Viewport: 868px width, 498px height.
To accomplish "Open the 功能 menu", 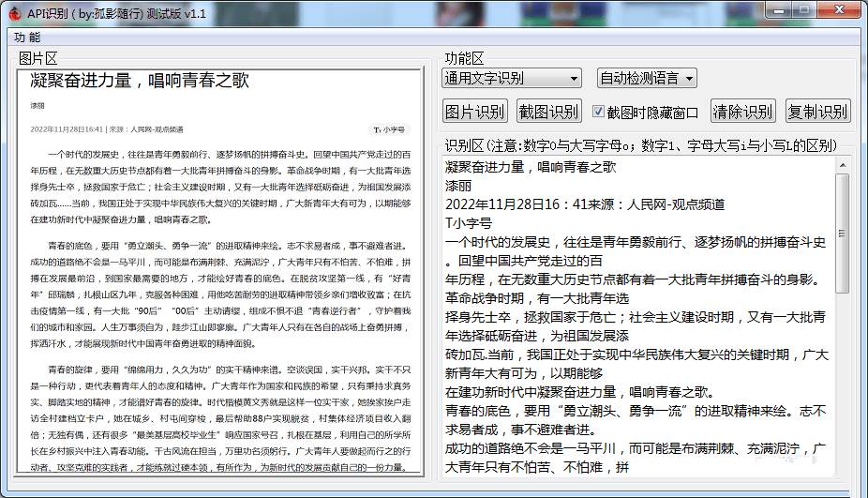I will pyautogui.click(x=27, y=38).
